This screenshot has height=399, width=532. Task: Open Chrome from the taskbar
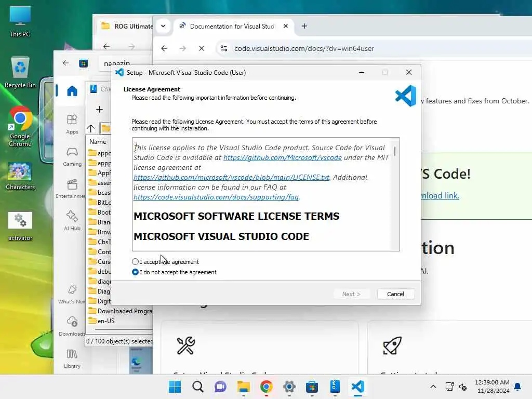point(267,387)
